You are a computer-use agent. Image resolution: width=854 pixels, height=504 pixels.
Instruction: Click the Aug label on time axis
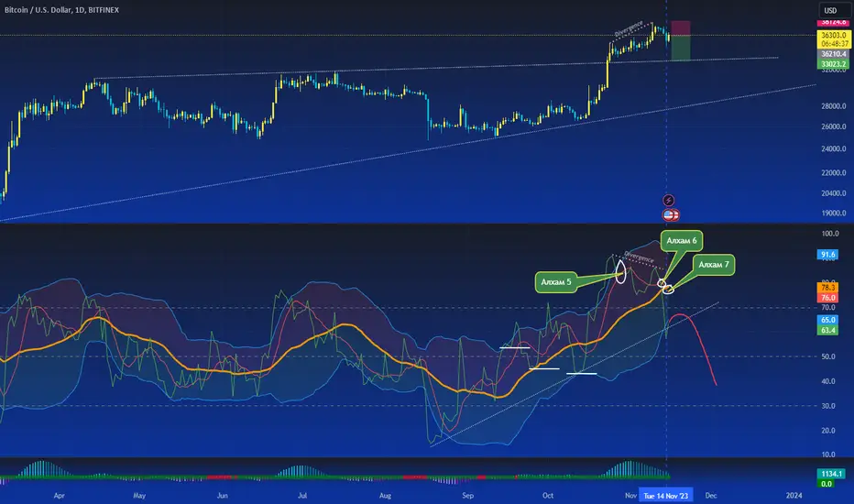(x=385, y=495)
